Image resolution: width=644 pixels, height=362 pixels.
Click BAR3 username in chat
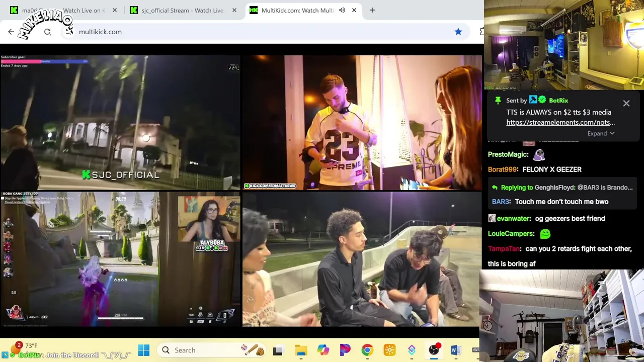[501, 202]
